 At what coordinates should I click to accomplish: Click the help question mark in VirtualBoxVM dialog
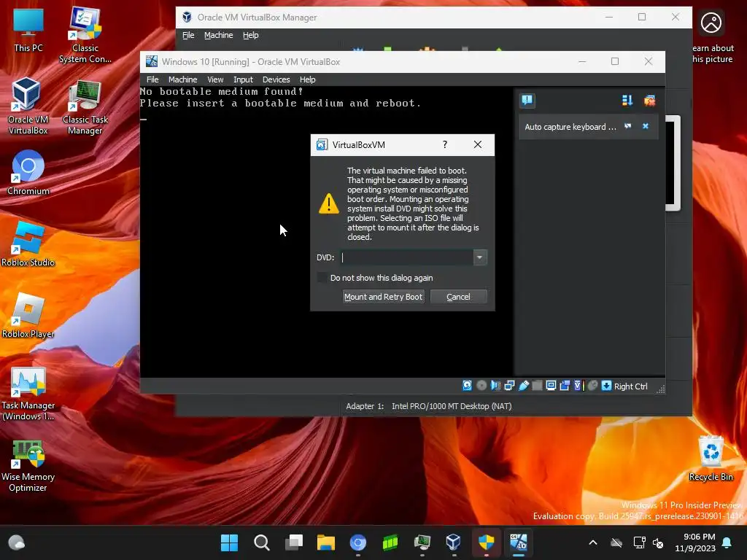tap(444, 145)
